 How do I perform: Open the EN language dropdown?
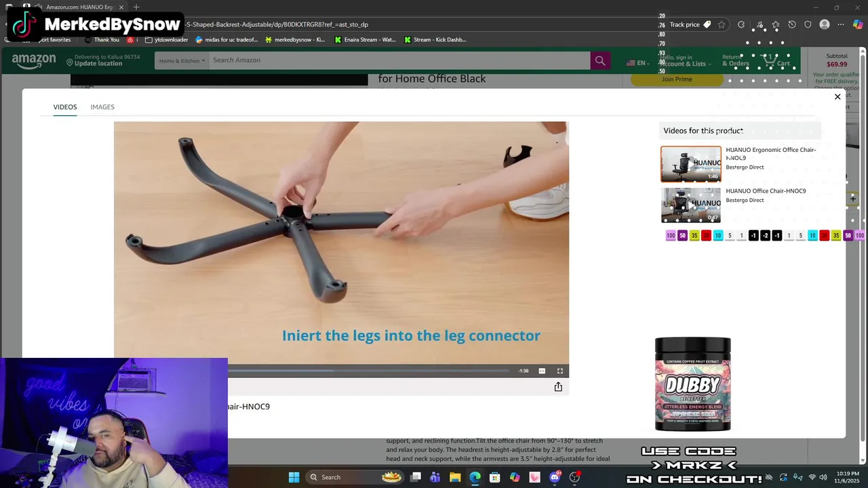click(638, 63)
